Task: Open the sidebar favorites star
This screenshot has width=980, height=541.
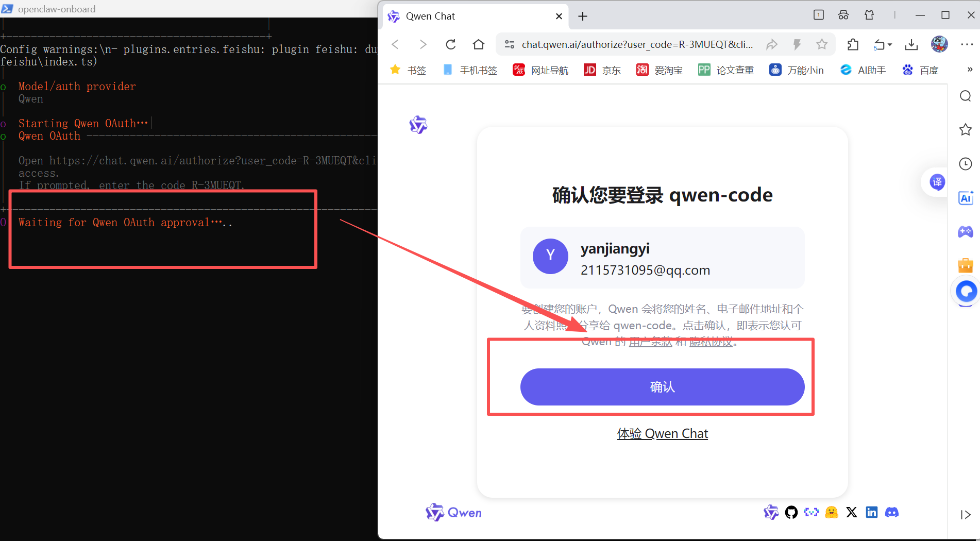Action: pyautogui.click(x=966, y=129)
